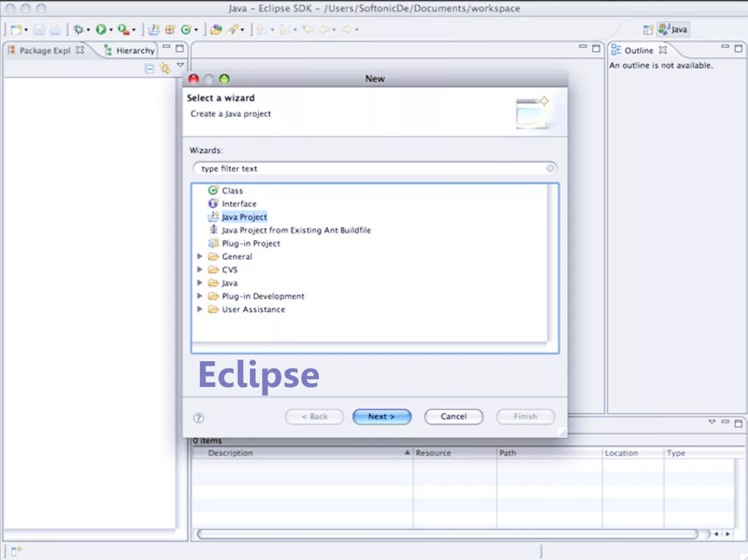The image size is (748, 560).
Task: Sort by the Description column header
Action: (303, 452)
